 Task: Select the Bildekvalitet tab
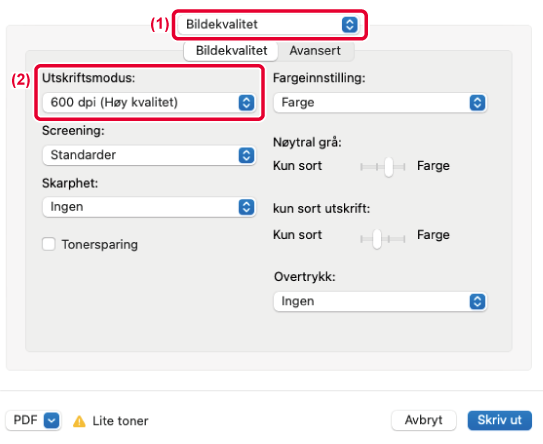point(231,51)
